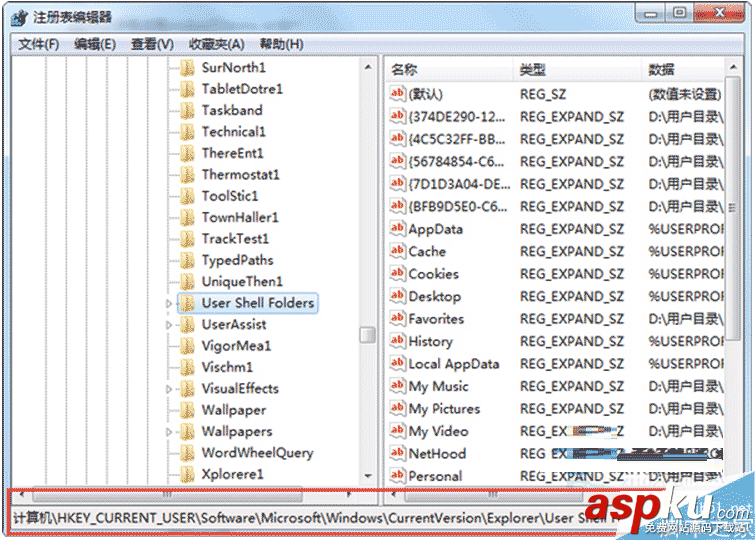The height and width of the screenshot is (540, 755).
Task: Click the string value icon of History
Action: tap(397, 341)
